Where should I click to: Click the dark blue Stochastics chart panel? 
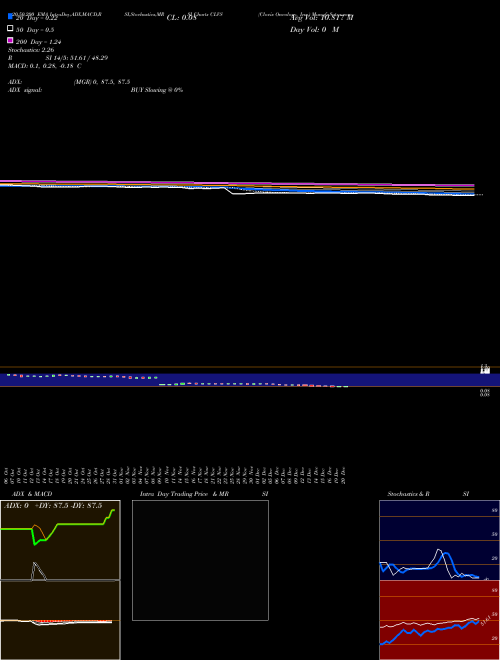(439, 540)
